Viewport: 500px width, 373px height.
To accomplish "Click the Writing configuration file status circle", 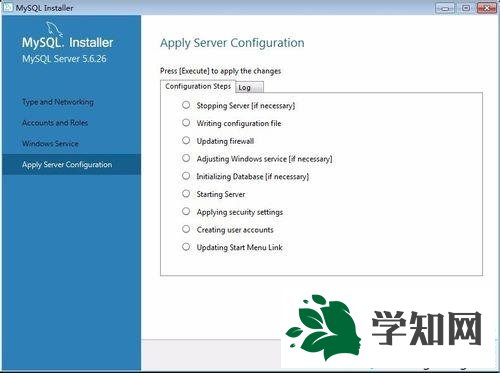I will [x=186, y=123].
